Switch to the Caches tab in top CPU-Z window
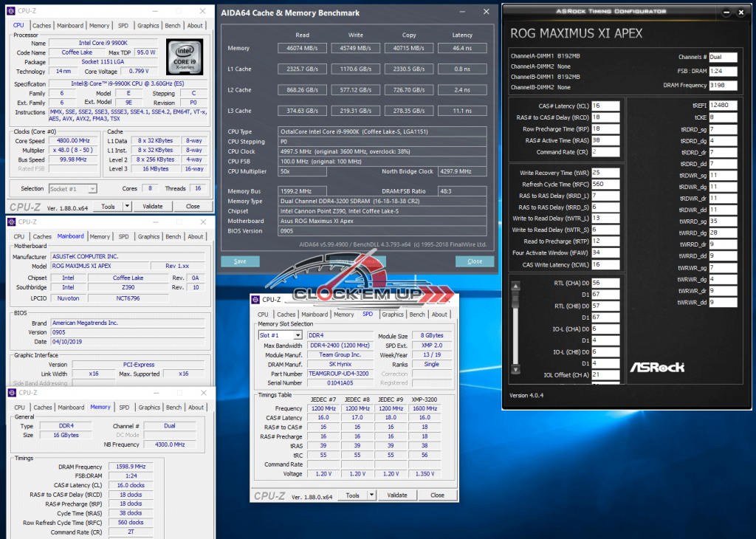 [x=42, y=25]
